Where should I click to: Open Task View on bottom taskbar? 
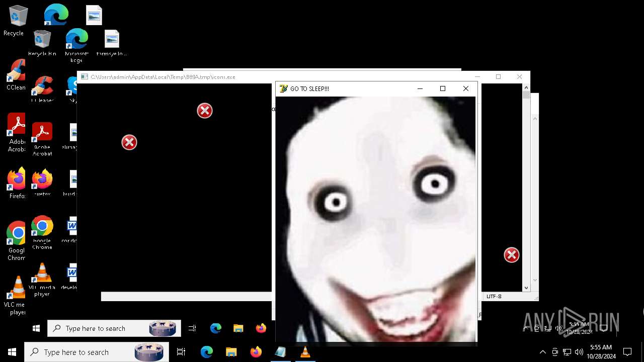tap(181, 352)
